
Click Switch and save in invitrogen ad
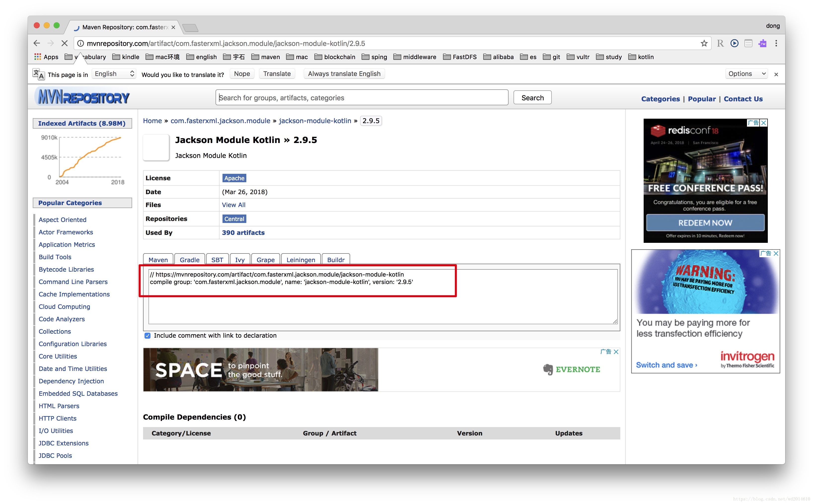click(x=666, y=365)
